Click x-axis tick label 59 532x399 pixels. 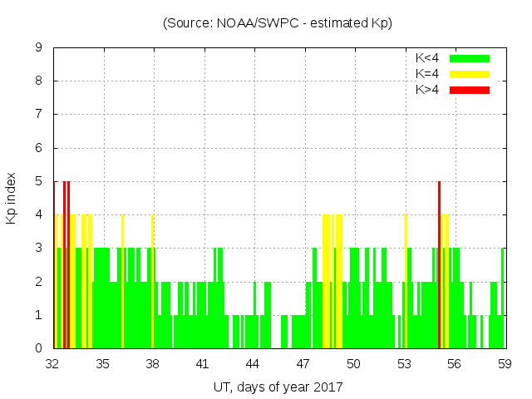(x=504, y=363)
